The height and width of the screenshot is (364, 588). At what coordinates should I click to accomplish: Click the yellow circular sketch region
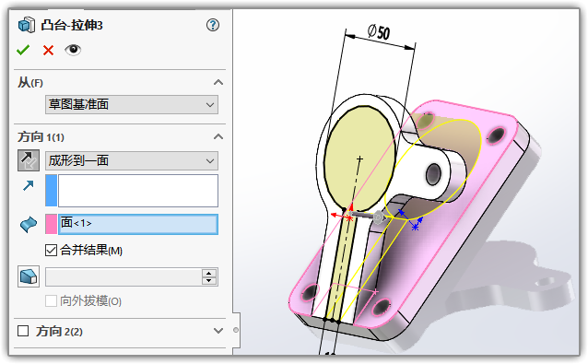pos(359,158)
